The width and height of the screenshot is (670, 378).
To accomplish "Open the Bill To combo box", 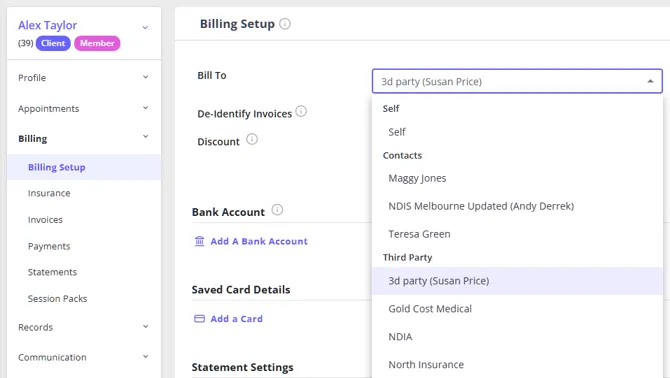I will [x=517, y=81].
